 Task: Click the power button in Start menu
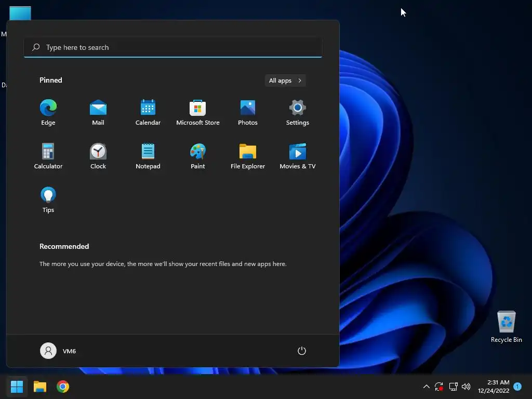pos(302,351)
